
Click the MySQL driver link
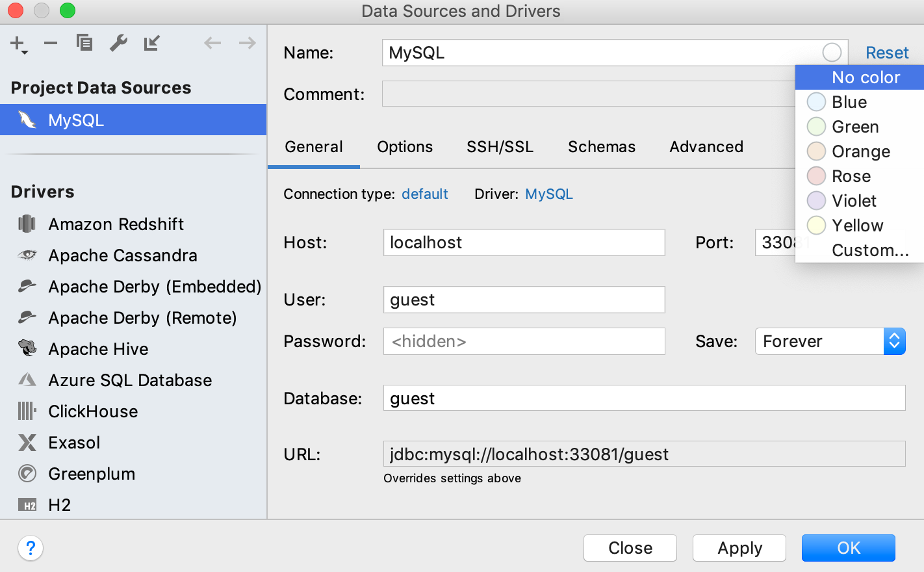coord(549,194)
